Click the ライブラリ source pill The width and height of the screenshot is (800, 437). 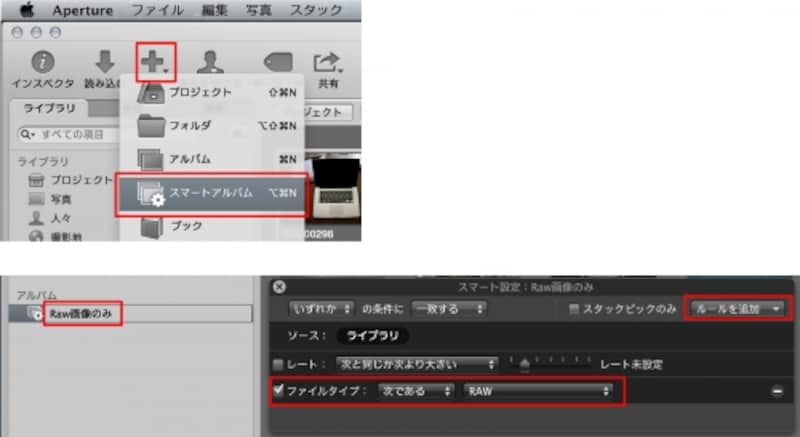point(372,336)
